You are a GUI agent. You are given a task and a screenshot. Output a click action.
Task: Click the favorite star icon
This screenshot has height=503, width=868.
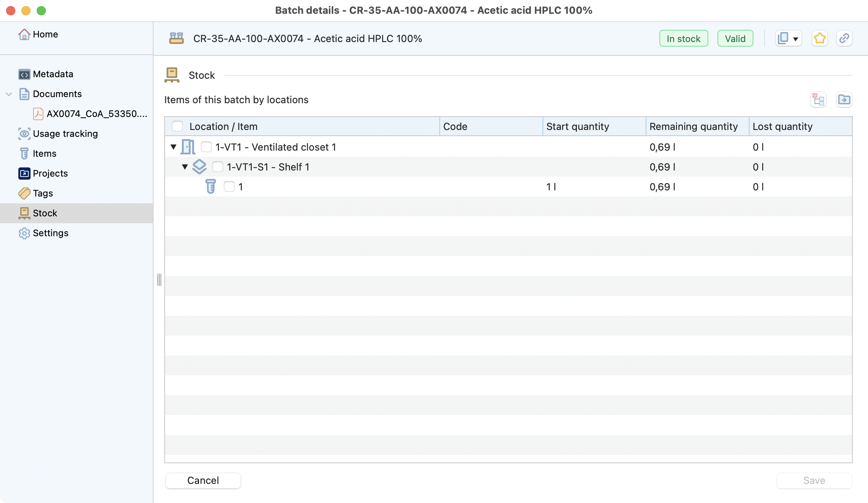click(x=819, y=39)
